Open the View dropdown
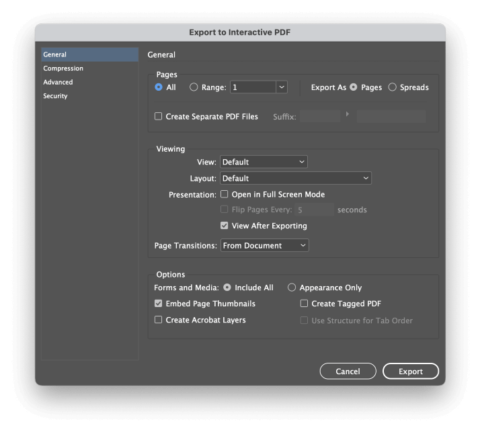This screenshot has width=480, height=432. [x=264, y=162]
